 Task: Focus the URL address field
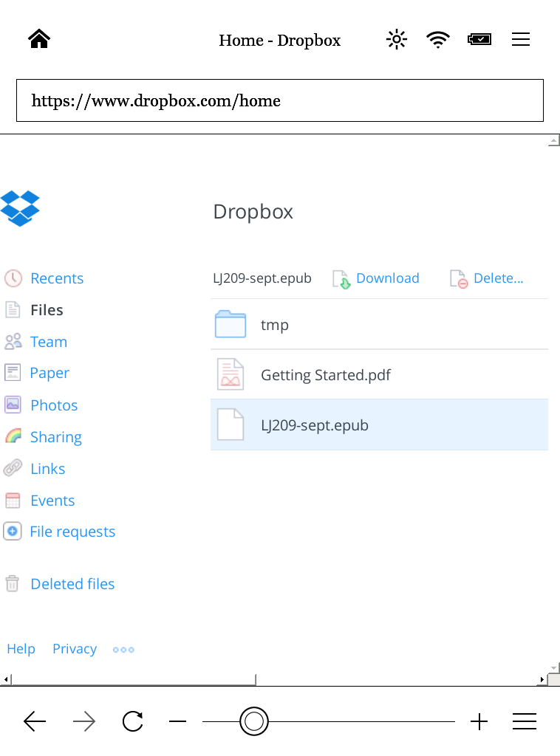pyautogui.click(x=280, y=100)
